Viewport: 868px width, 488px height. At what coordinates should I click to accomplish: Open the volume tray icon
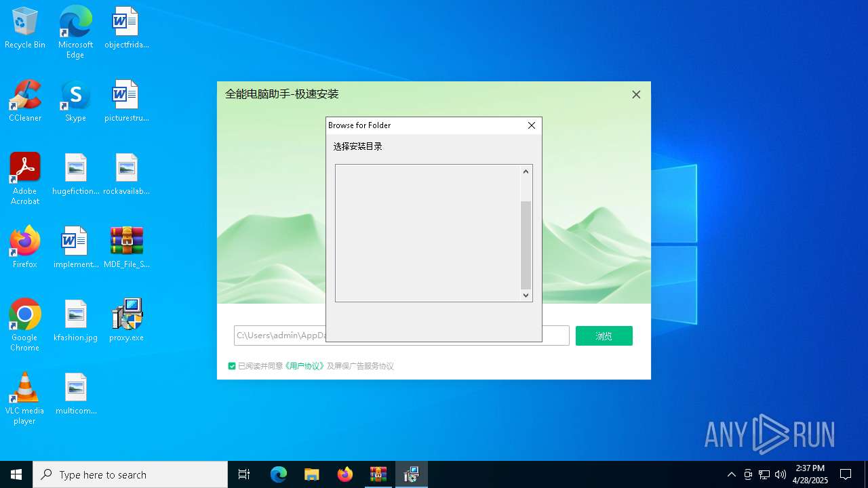click(781, 474)
